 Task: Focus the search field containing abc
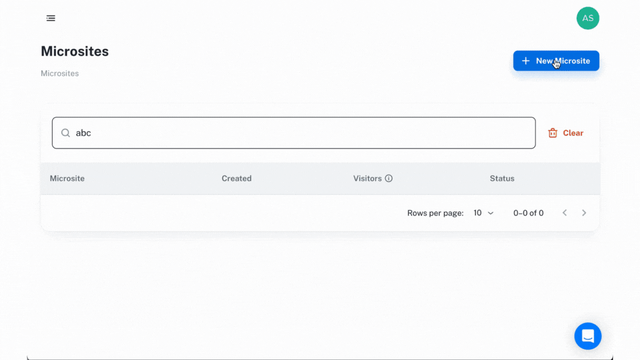point(293,133)
